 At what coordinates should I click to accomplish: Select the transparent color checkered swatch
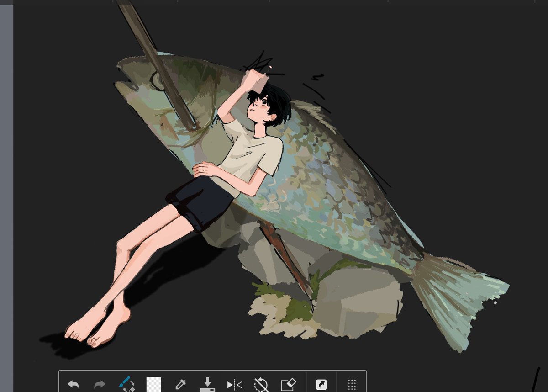coord(153,384)
